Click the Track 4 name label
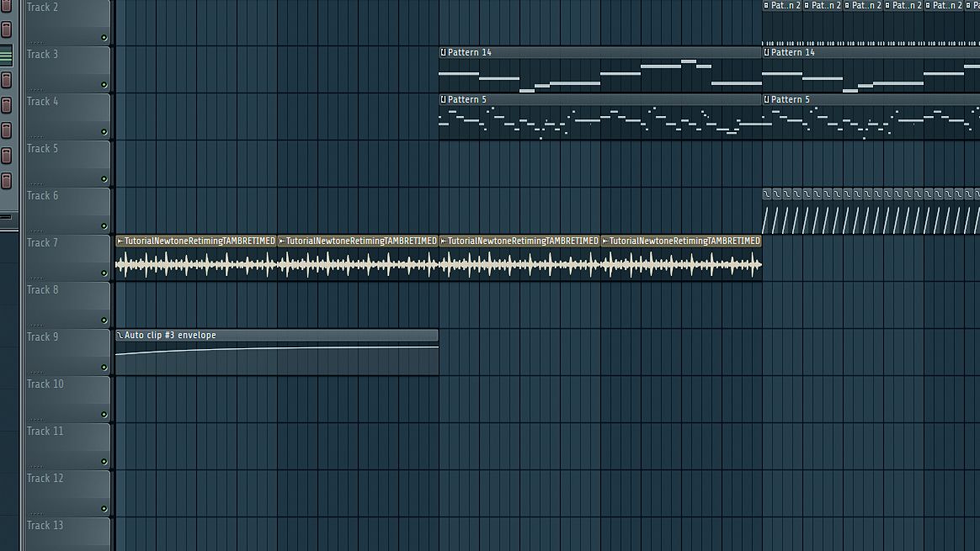Screen dimensions: 980x551 pyautogui.click(x=44, y=101)
